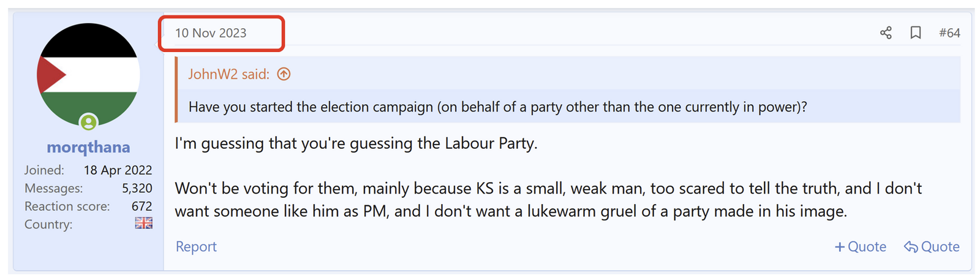
Task: Report this post
Action: coord(196,246)
